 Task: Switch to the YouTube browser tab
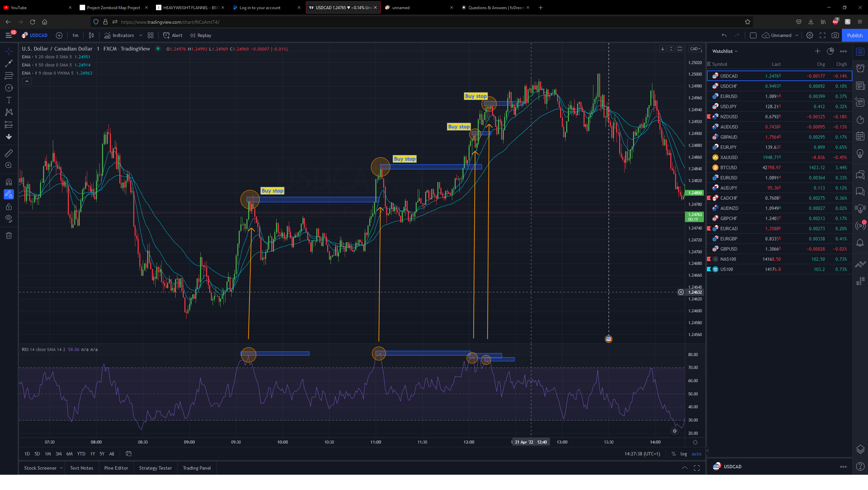37,7
